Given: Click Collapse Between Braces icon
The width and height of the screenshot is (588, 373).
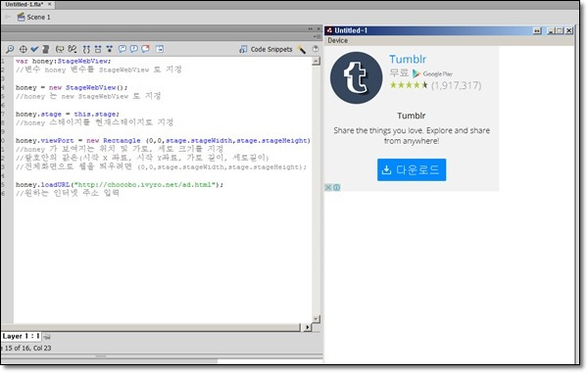Looking at the screenshot, I should click(86, 49).
